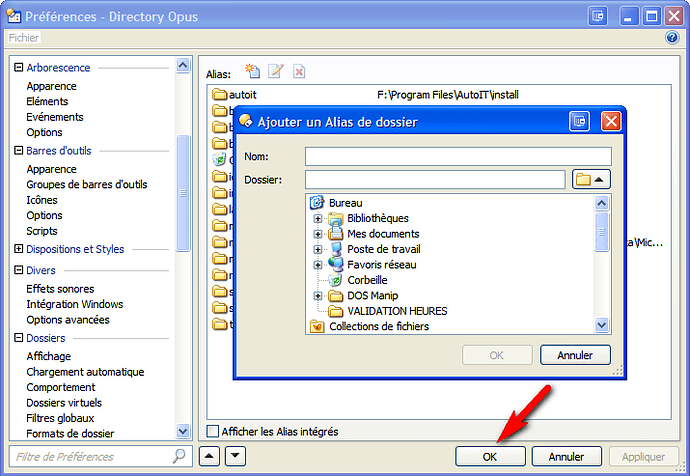This screenshot has height=476, width=690.
Task: Open Formats de dossier page
Action: (70, 434)
